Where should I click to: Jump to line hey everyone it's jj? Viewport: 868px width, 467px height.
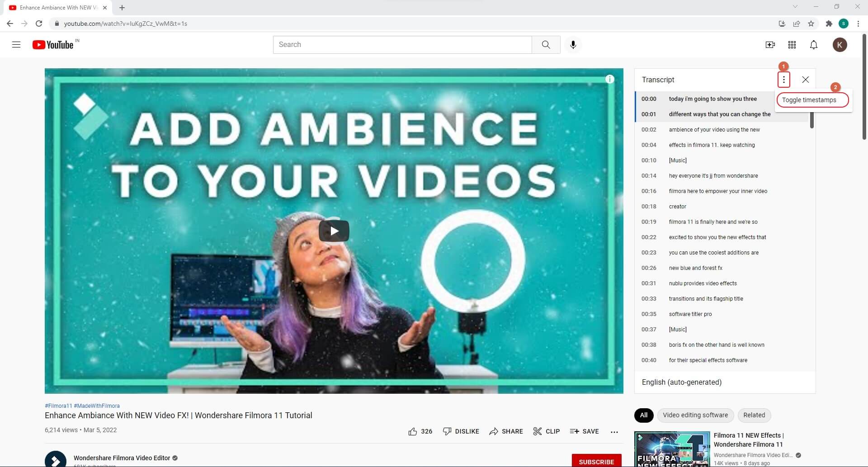pos(721,176)
